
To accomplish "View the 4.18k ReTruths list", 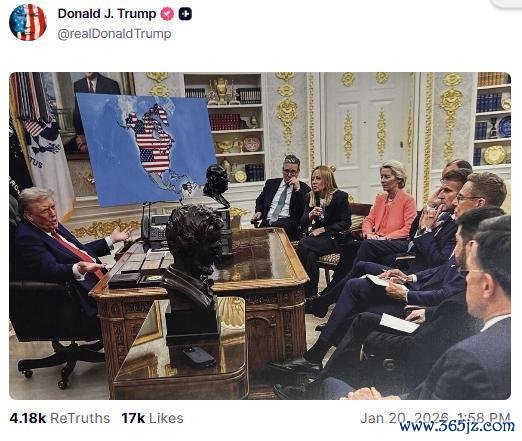I will [60, 418].
